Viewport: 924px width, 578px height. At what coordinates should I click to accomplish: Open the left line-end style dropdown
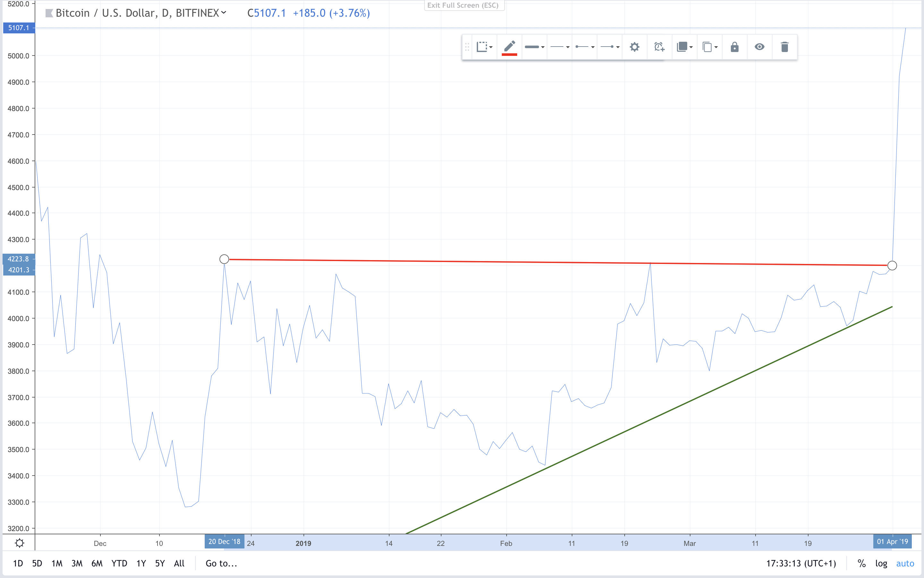tap(585, 47)
